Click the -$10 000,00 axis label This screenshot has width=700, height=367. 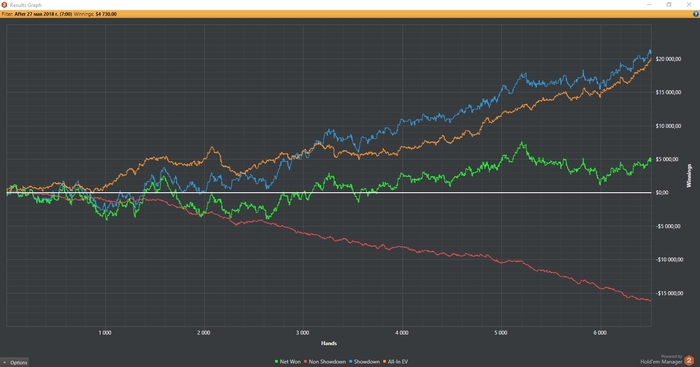669,260
